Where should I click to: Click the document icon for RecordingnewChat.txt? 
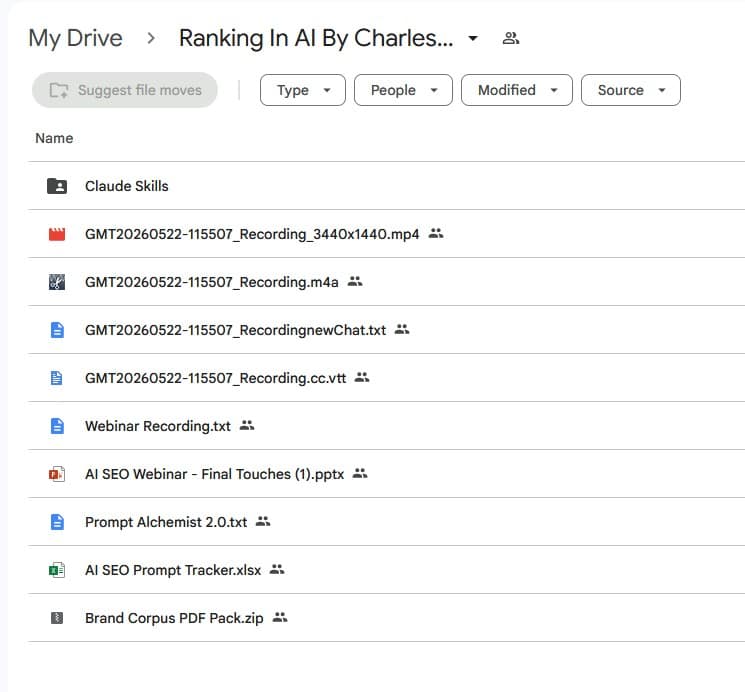click(57, 330)
